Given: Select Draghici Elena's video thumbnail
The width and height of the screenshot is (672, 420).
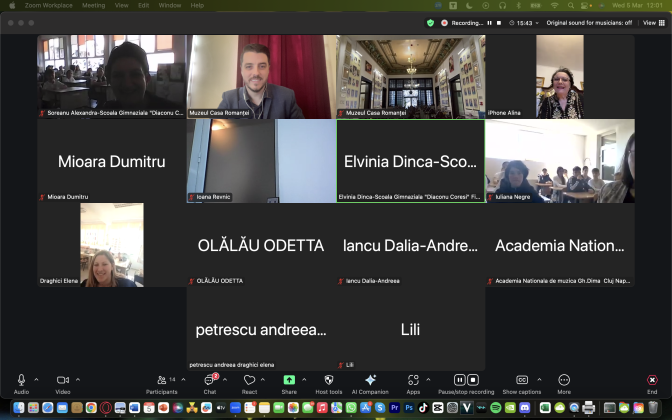Looking at the screenshot, I should click(x=112, y=245).
